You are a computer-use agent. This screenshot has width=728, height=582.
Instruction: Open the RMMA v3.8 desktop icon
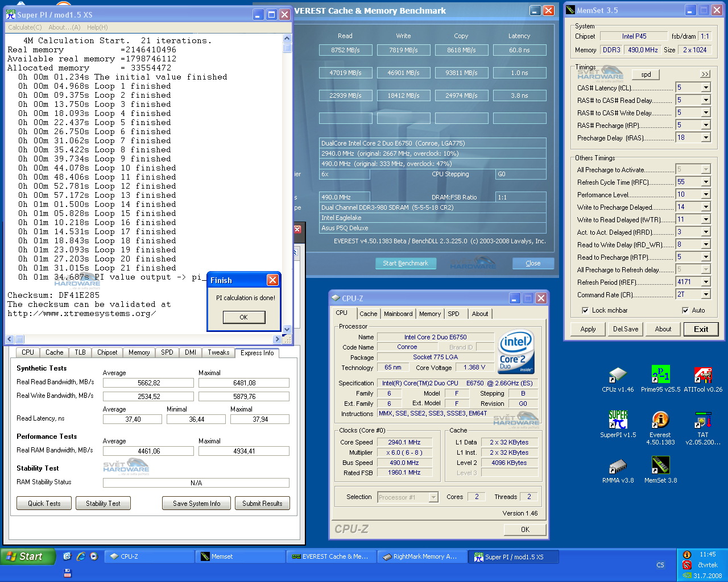[x=618, y=466]
